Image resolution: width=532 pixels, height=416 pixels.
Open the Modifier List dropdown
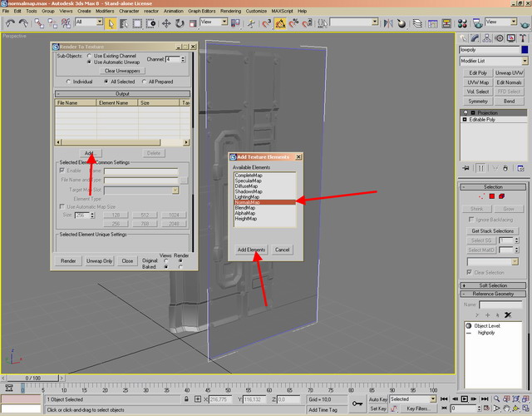point(494,61)
